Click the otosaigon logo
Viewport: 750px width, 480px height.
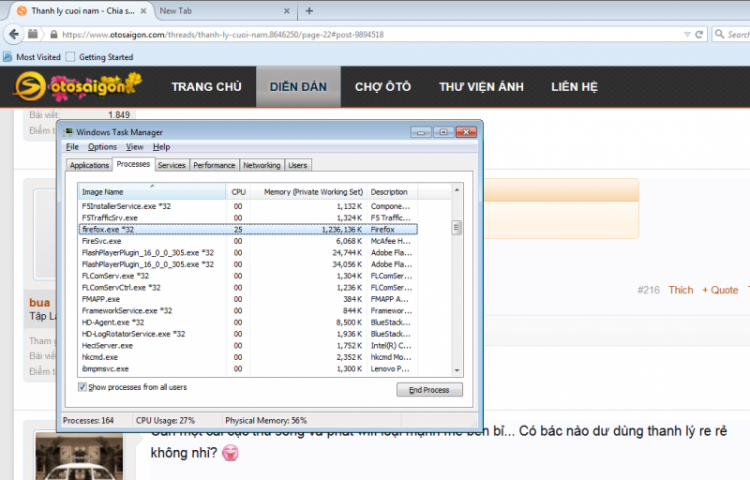[78, 87]
